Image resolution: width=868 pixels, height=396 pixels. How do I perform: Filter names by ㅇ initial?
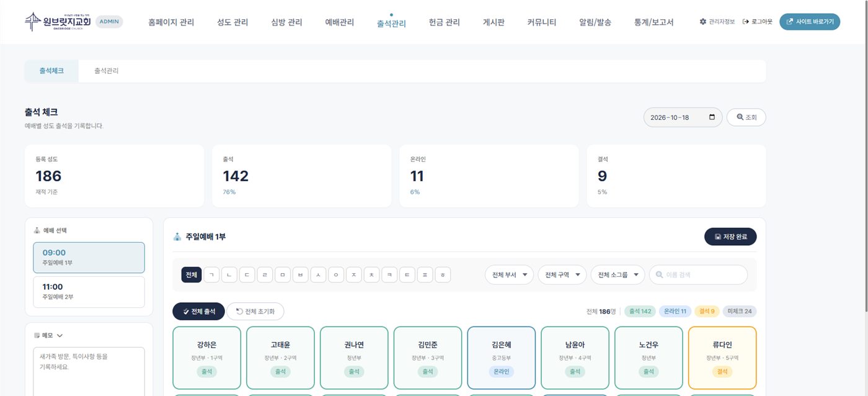click(x=336, y=275)
